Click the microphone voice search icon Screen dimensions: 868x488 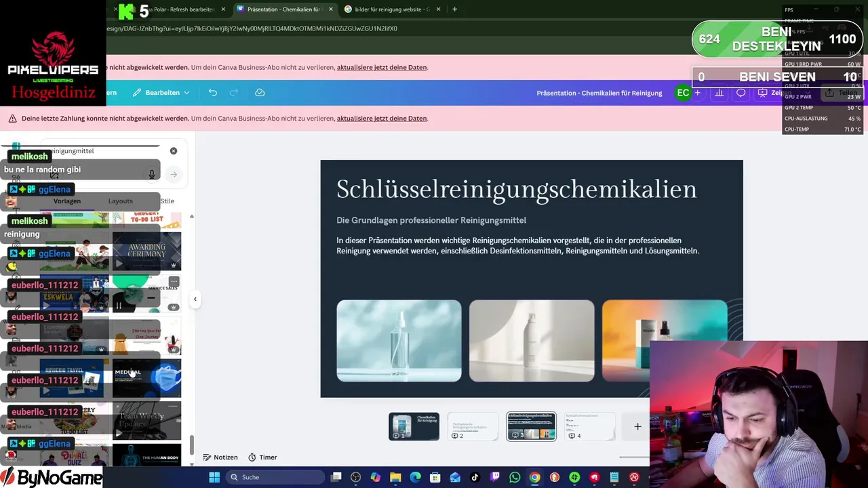152,174
